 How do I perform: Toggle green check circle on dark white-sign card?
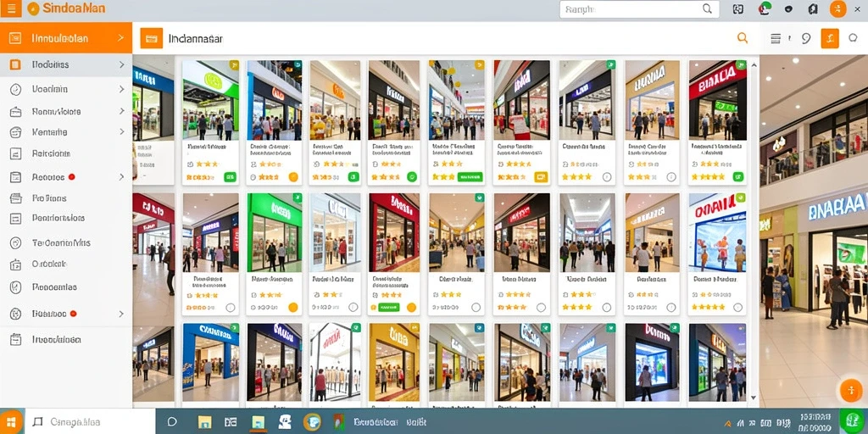coord(412,177)
